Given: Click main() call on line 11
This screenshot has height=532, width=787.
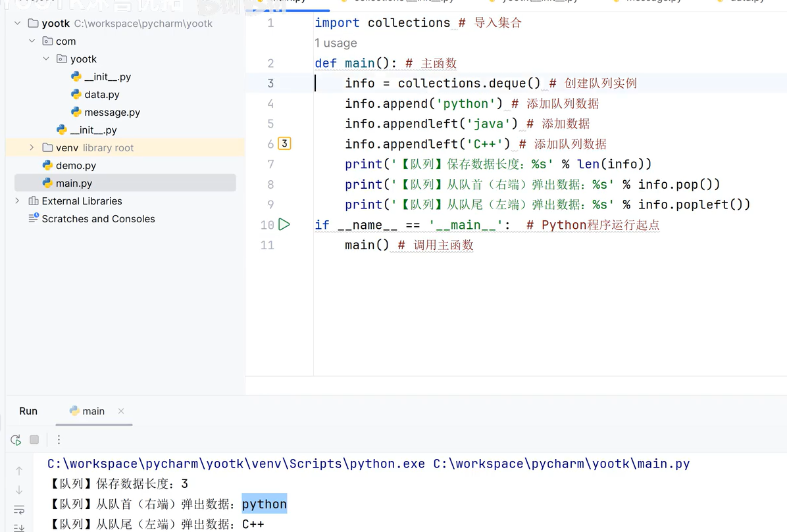Looking at the screenshot, I should click(367, 245).
